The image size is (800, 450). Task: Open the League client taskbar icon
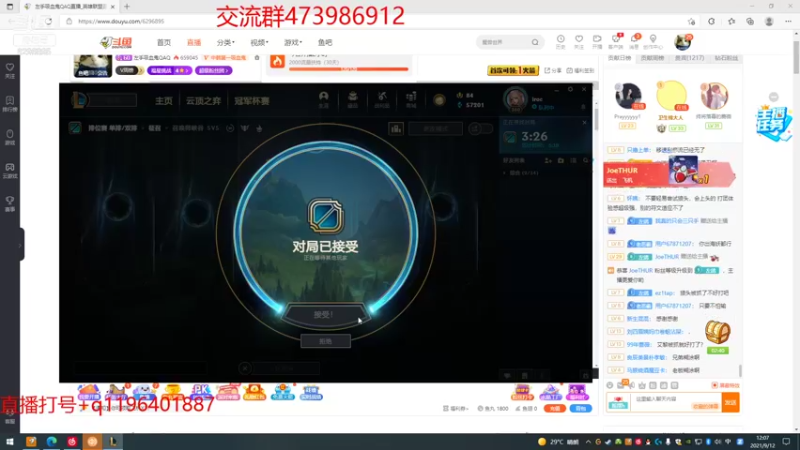113,442
